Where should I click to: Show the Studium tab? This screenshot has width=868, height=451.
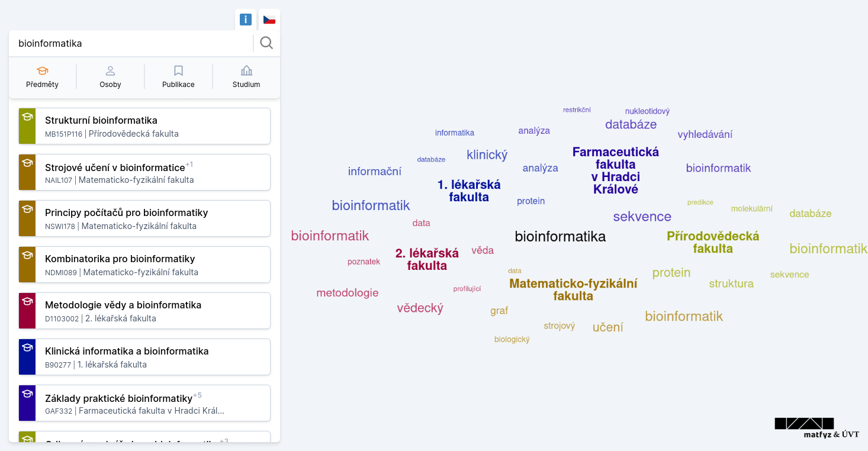tap(246, 77)
